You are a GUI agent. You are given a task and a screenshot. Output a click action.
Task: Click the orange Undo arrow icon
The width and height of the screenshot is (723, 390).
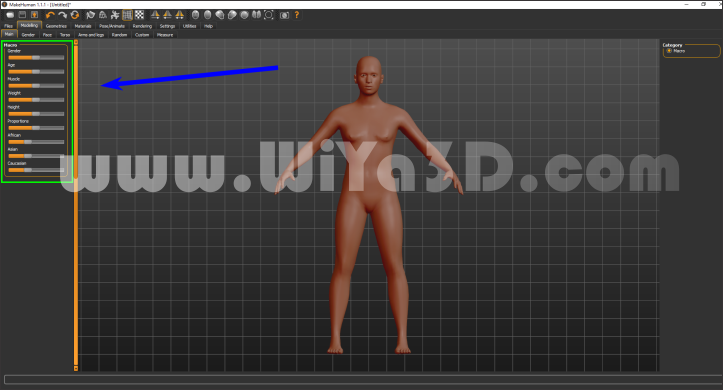pyautogui.click(x=50, y=15)
